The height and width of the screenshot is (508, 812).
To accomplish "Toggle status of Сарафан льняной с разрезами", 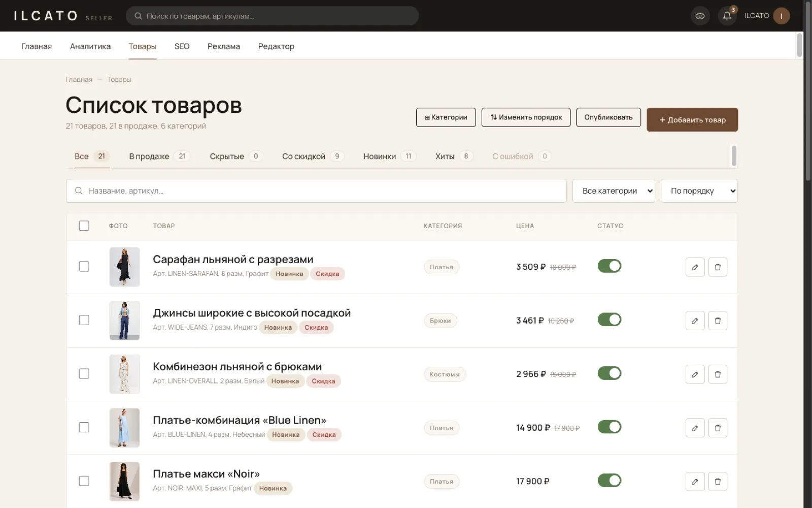I will pyautogui.click(x=610, y=266).
